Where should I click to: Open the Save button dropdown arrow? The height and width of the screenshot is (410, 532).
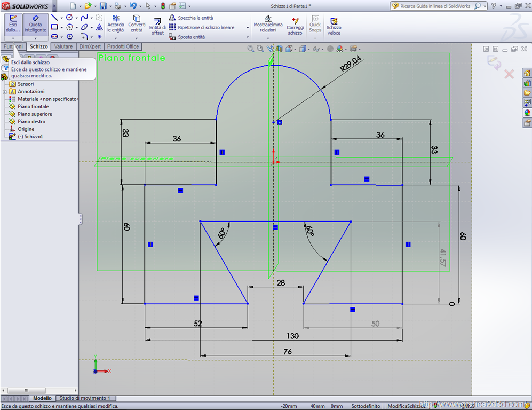click(x=110, y=6)
